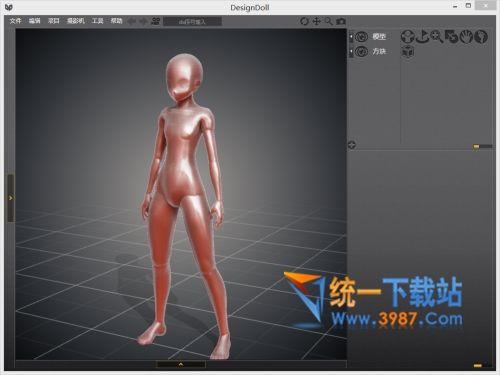Screen dimensions: 500x375
Task: Click the pan view cross-arrows icon
Action: click(316, 21)
